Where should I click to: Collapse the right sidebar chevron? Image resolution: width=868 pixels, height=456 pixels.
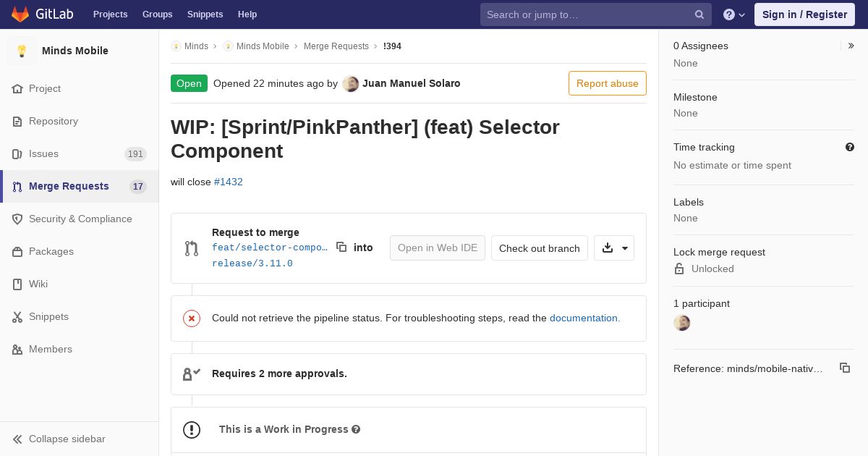pos(851,46)
